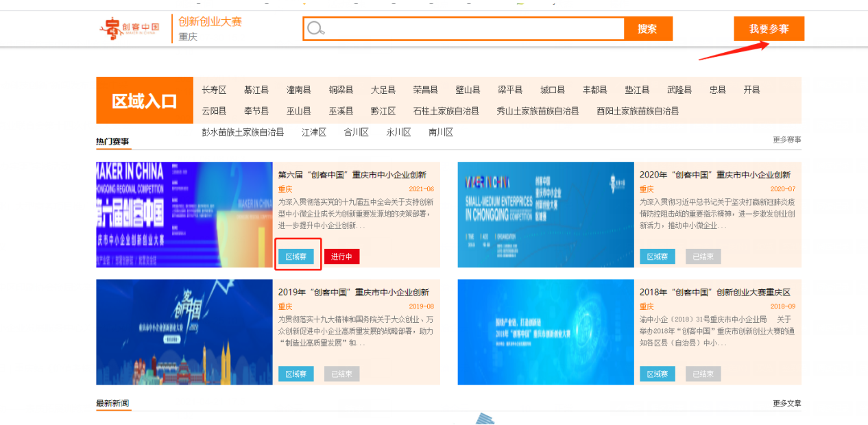
Task: Click 区域赛 button on 2018年 card
Action: coord(658,374)
